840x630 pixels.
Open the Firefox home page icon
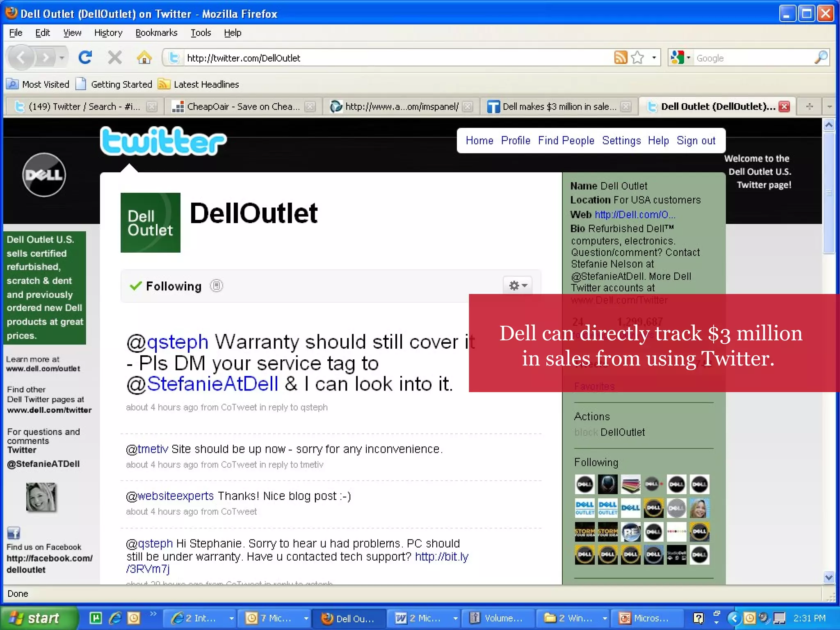[x=144, y=57]
